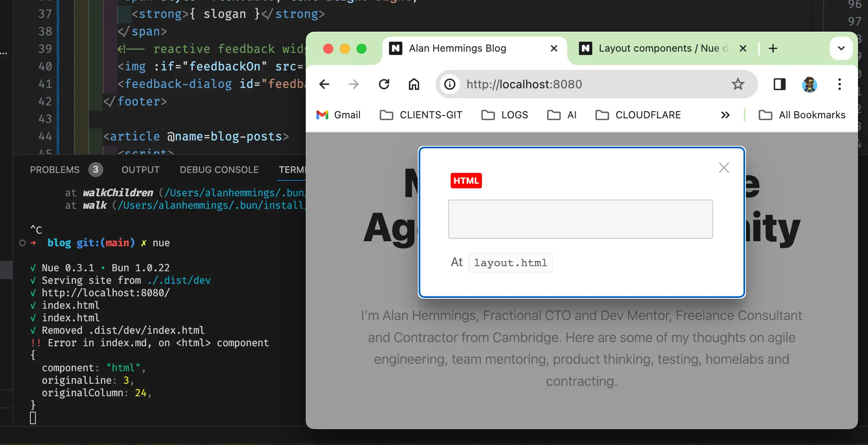Screen dimensions: 868x445
Task: Go to the browser home page
Action: (x=414, y=84)
